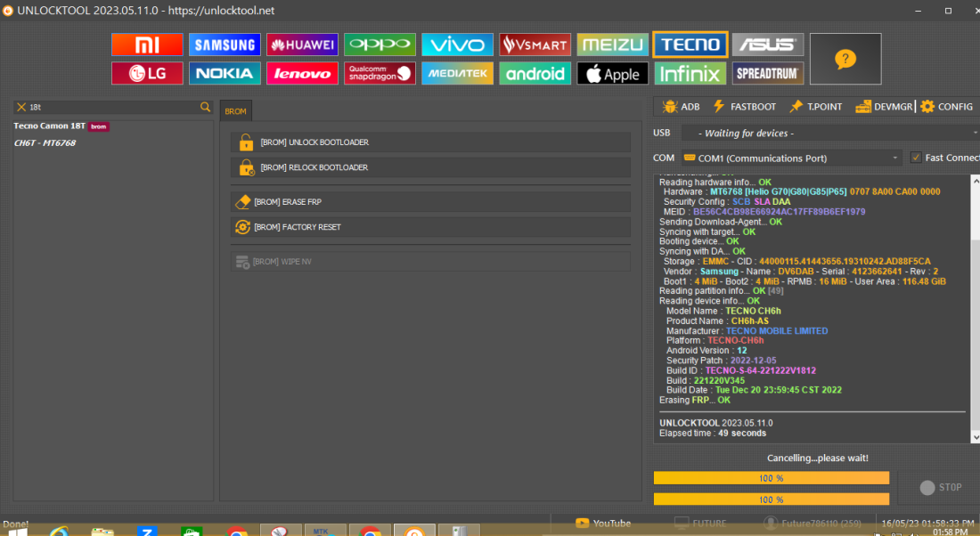The height and width of the screenshot is (536, 980).
Task: Open the Lenovo brand tile
Action: pos(302,73)
